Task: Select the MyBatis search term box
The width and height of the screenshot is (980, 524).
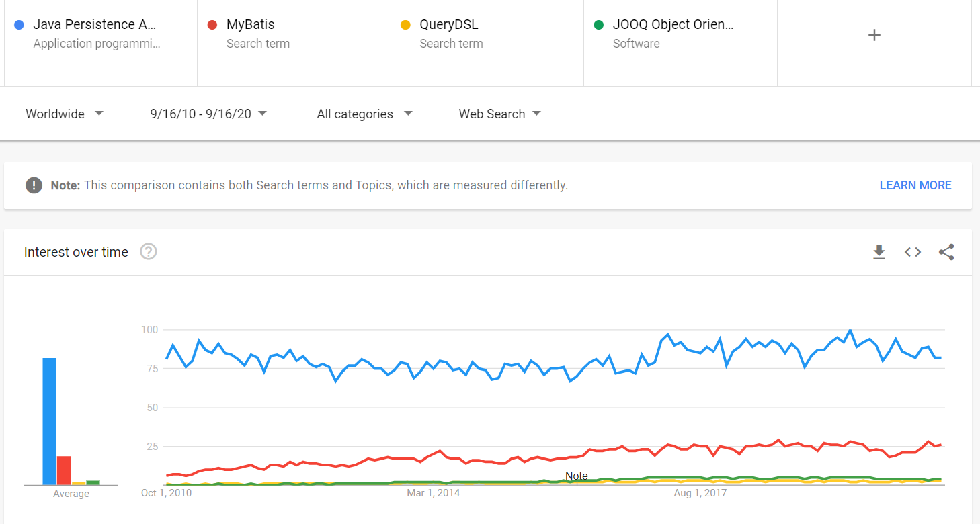Action: click(x=294, y=34)
